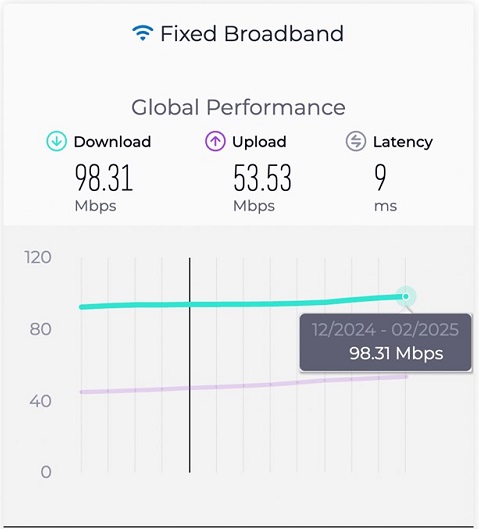Click the teal download trend line

pos(243,303)
